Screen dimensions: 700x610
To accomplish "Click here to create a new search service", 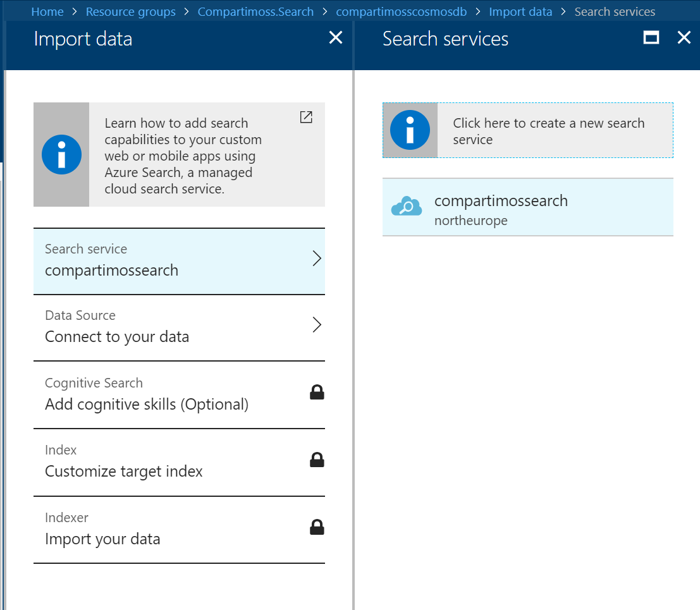I will [527, 130].
